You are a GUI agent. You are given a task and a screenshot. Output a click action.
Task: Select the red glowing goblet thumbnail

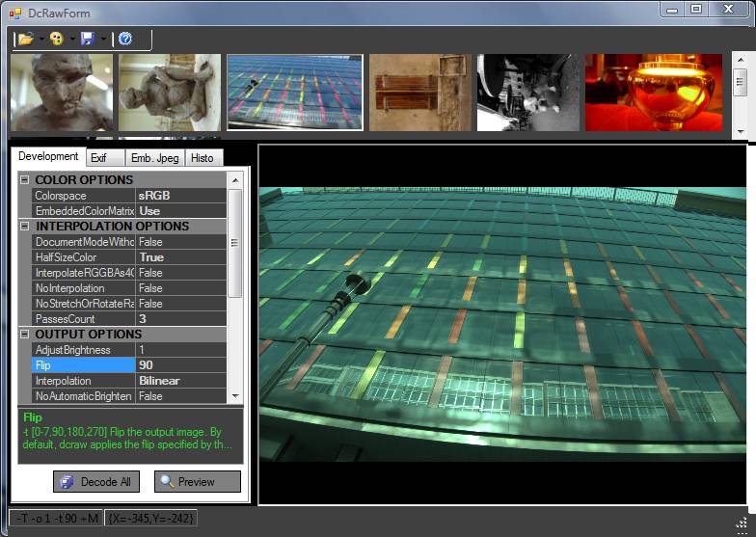click(x=653, y=93)
